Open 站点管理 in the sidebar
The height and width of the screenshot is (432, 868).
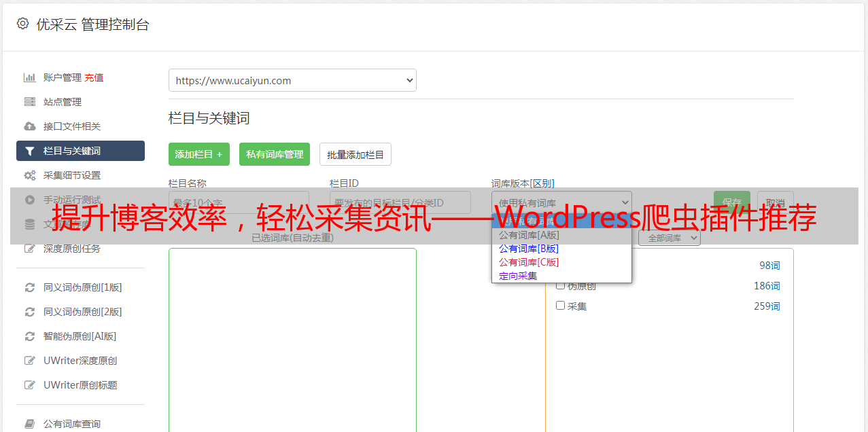point(63,102)
